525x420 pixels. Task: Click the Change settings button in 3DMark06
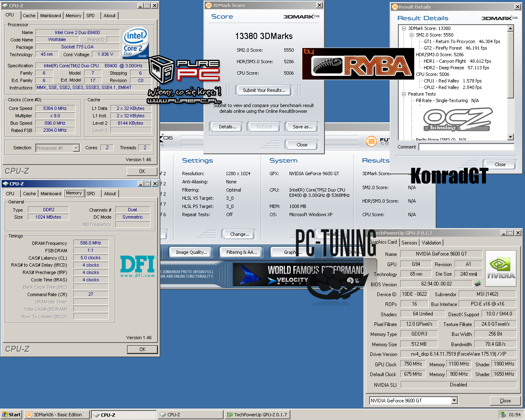point(240,234)
